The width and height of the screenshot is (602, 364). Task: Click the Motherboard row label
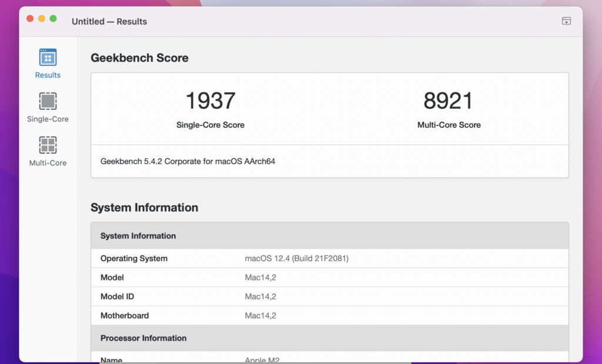[125, 316]
